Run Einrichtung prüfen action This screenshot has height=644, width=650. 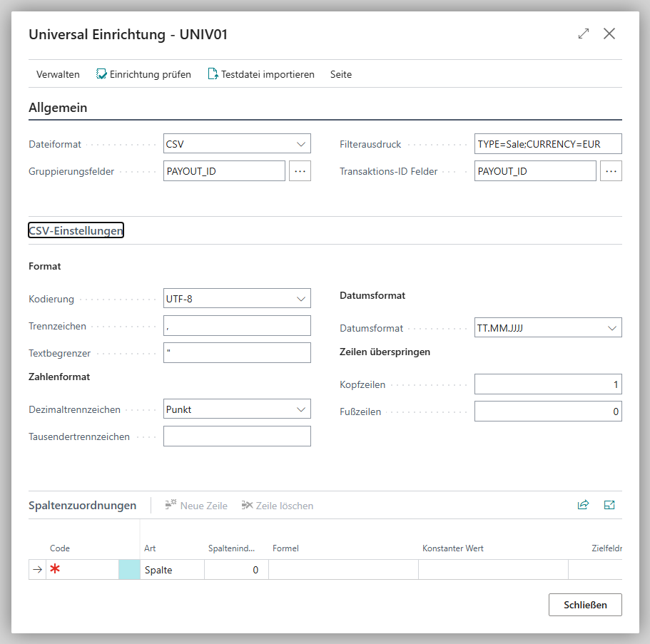click(x=143, y=74)
